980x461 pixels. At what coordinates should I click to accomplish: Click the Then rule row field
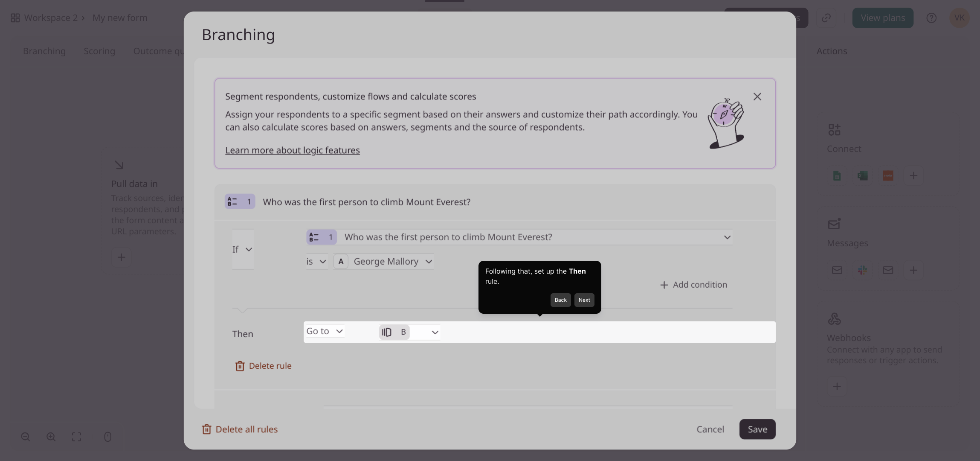tap(539, 332)
